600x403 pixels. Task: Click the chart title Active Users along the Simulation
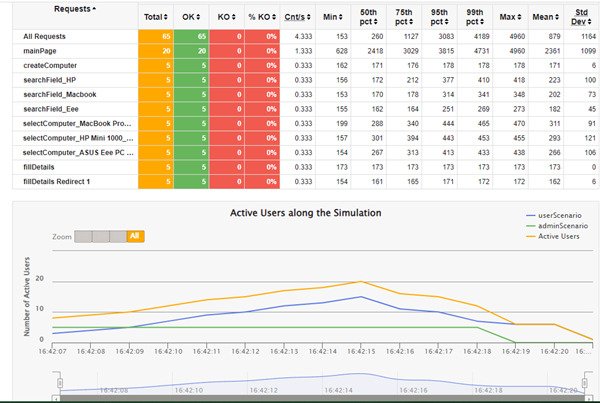305,213
